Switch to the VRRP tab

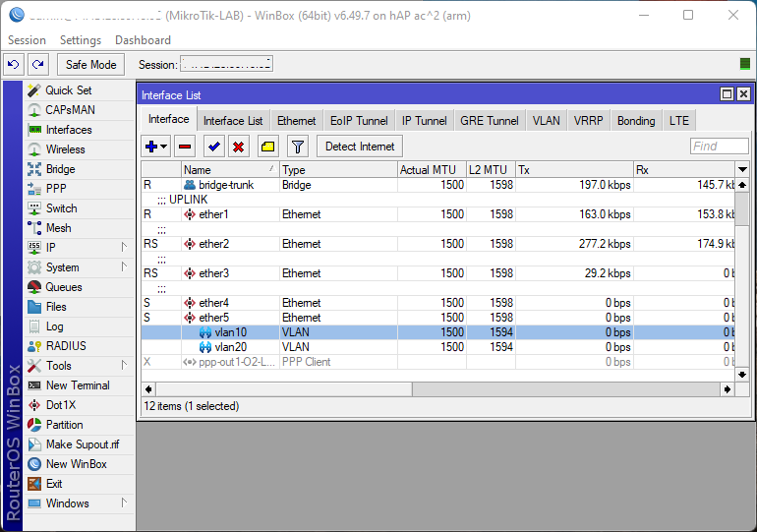click(x=589, y=121)
